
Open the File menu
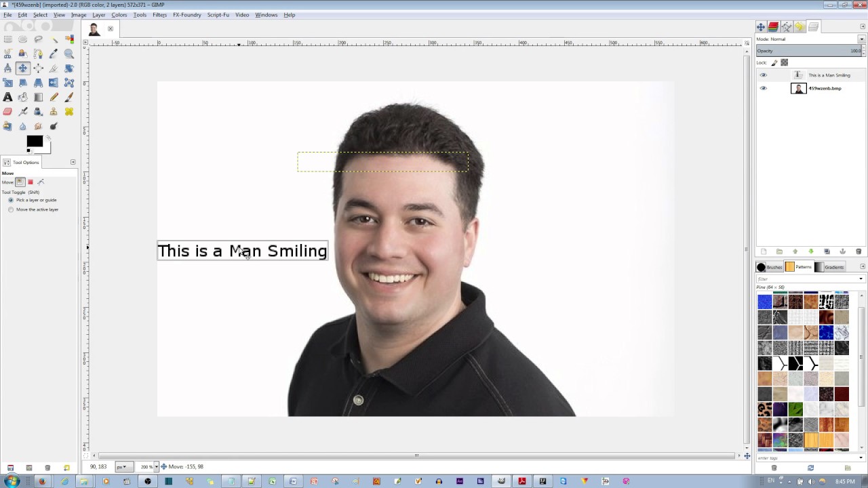click(7, 15)
